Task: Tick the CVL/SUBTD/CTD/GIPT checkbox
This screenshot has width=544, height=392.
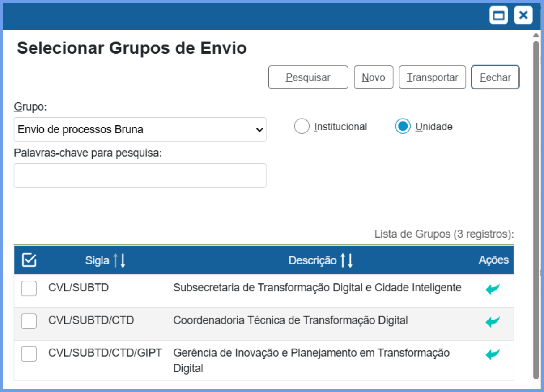Action: pyautogui.click(x=29, y=354)
